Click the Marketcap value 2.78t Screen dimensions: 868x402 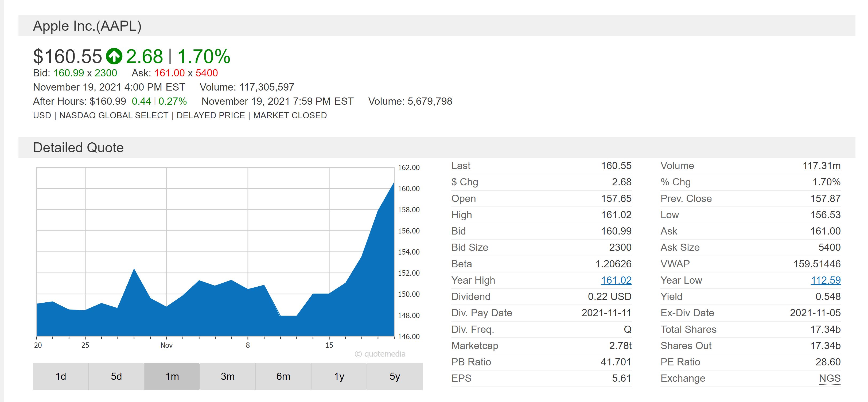620,346
